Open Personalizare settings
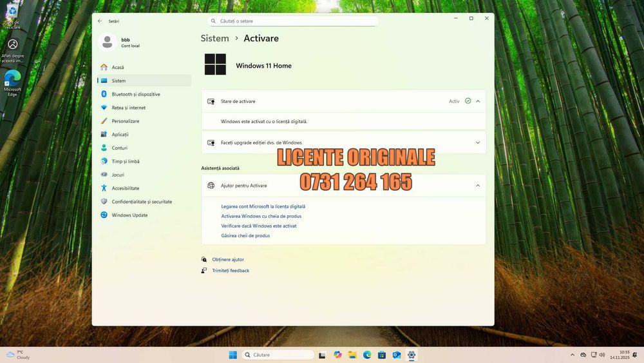This screenshot has width=644, height=363. click(144, 121)
